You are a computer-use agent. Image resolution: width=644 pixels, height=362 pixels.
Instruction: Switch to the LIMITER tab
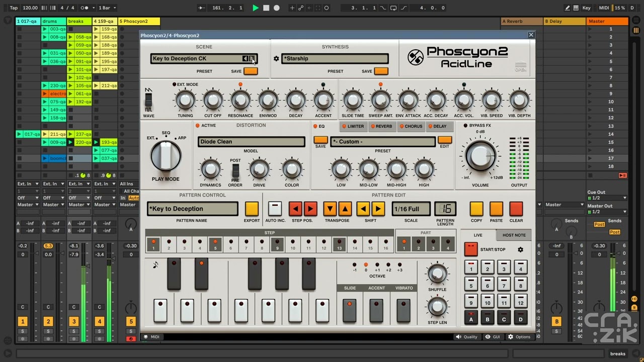coord(353,127)
